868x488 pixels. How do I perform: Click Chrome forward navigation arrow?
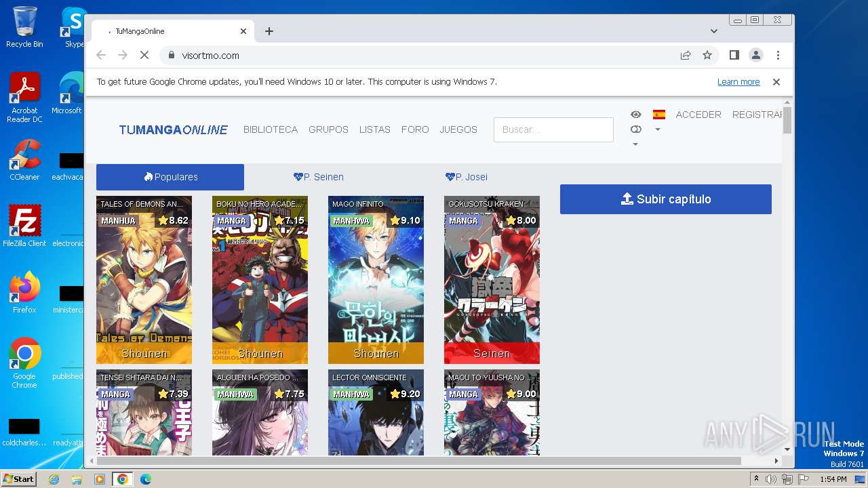click(123, 56)
